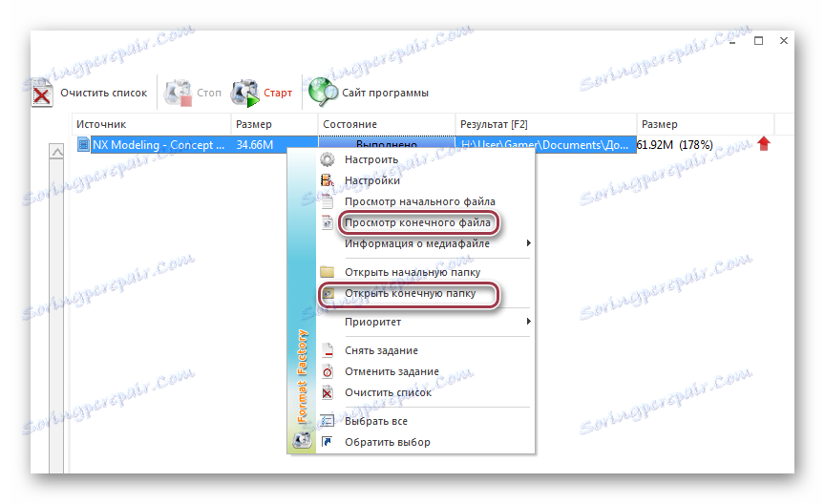The image size is (825, 504).
Task: Click the icon beside Обратить выбор
Action: click(328, 442)
